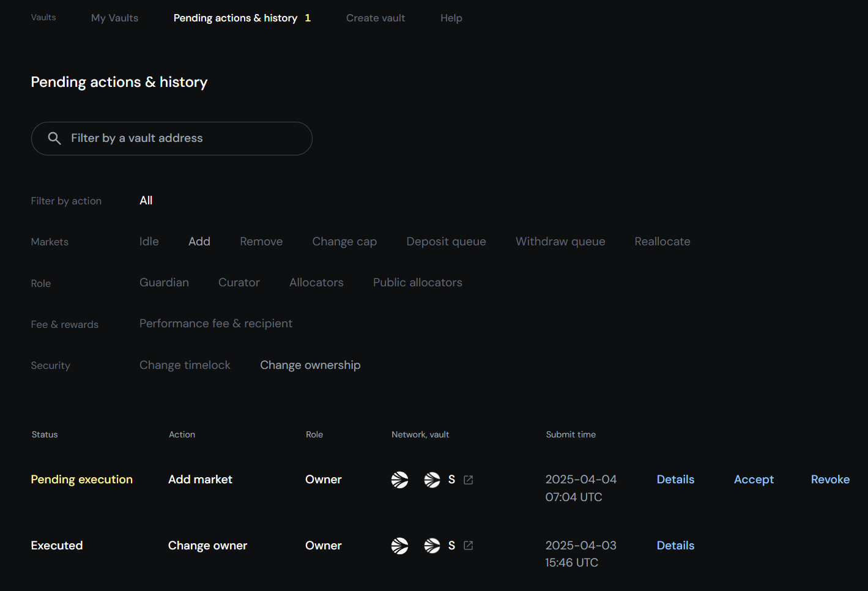Click first network icon in executed row
868x591 pixels.
399,545
